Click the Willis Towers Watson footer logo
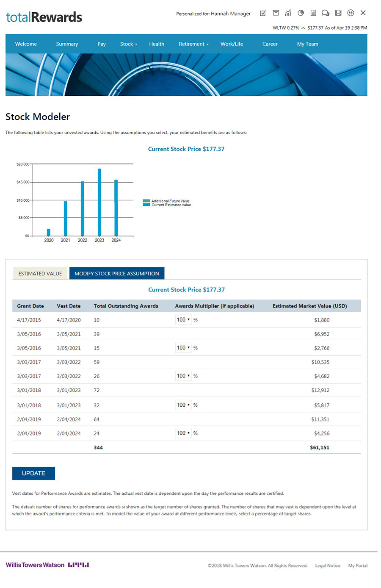This screenshot has width=381, height=588. pos(47,565)
